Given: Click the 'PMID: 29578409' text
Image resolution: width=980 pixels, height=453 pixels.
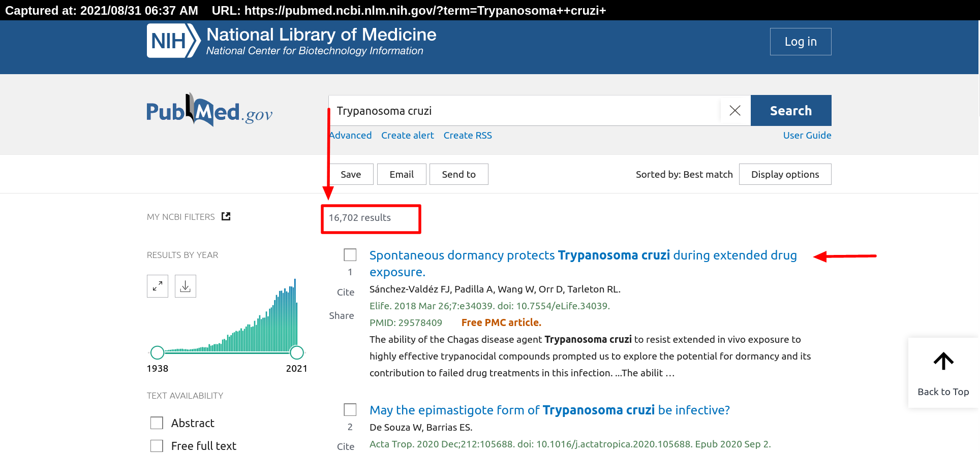Looking at the screenshot, I should [x=406, y=322].
